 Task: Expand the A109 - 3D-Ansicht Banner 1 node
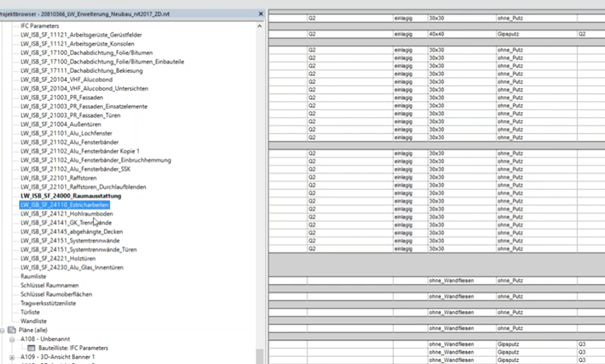coord(12,357)
